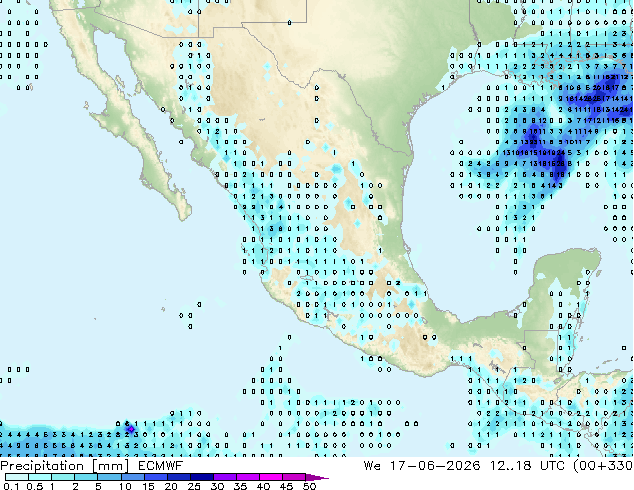
Task: Click the 1–2 mm legend color swatch
Action: click(x=63, y=477)
